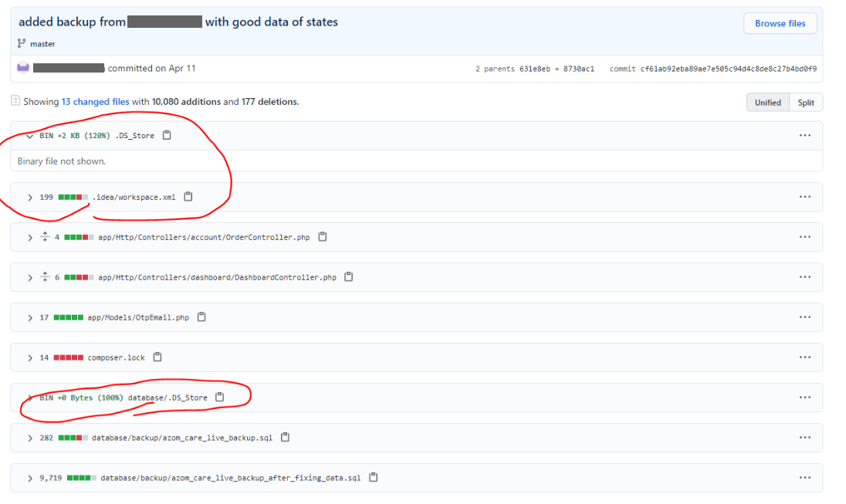
Task: Copy path of OrderController.php
Action: [x=322, y=236]
